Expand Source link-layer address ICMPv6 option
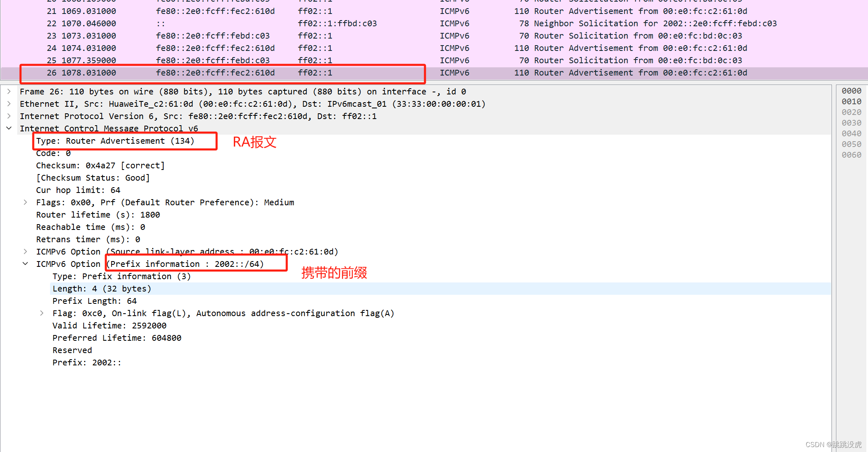The image size is (868, 452). point(25,252)
